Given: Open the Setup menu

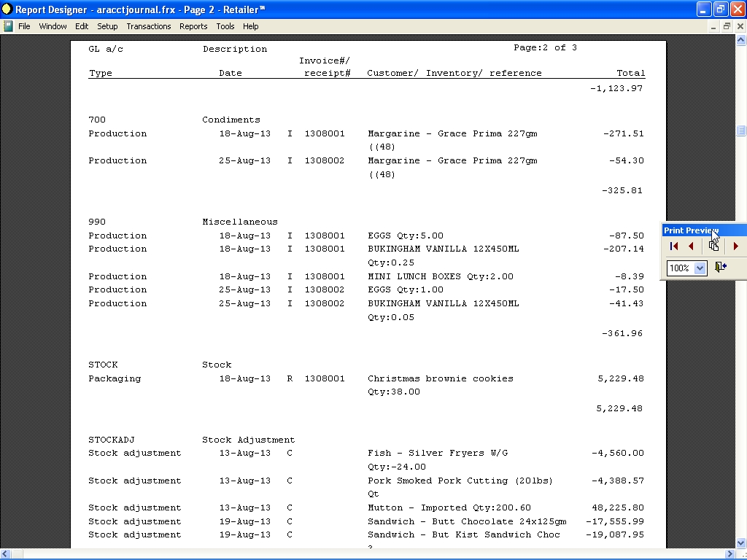Looking at the screenshot, I should [107, 26].
